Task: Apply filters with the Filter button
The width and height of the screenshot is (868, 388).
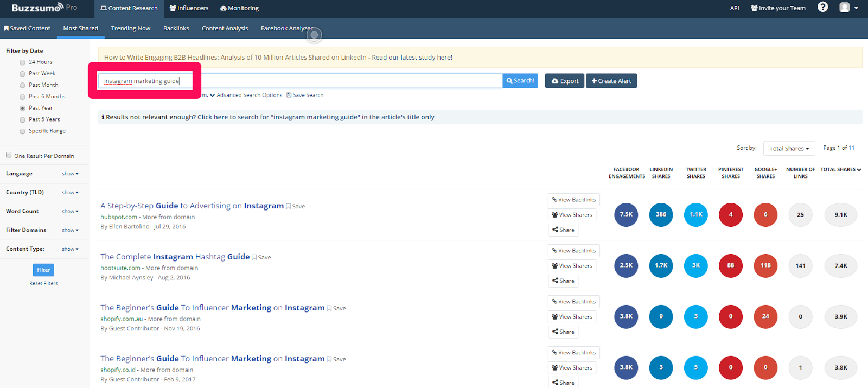Action: point(43,270)
